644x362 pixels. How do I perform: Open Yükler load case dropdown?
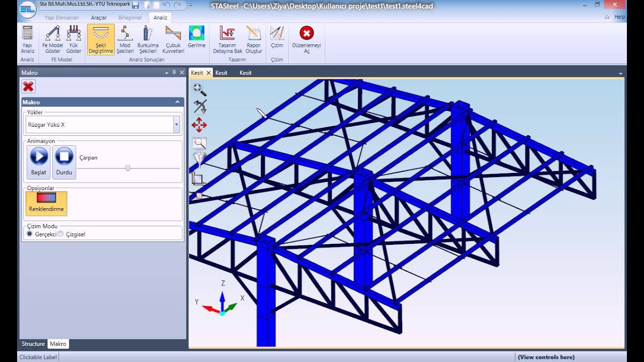(x=177, y=125)
